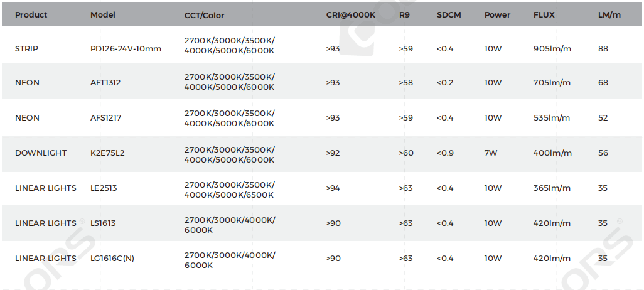Select the FLUX column header
Image resolution: width=644 pixels, height=290 pixels.
pyautogui.click(x=544, y=15)
